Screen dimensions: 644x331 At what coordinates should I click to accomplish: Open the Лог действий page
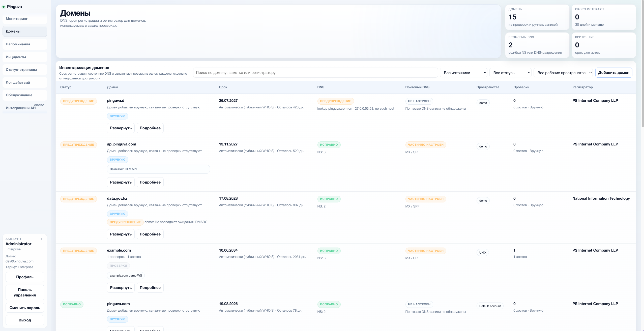(25, 82)
